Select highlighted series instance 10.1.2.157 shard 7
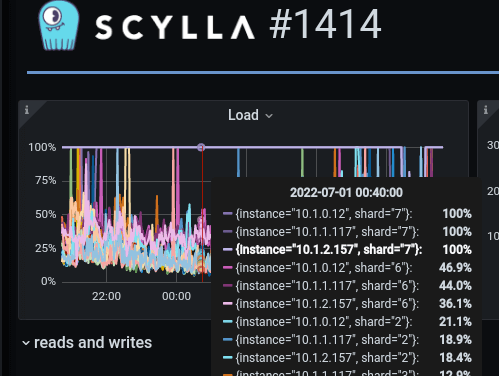This screenshot has width=499, height=377. (x=329, y=250)
